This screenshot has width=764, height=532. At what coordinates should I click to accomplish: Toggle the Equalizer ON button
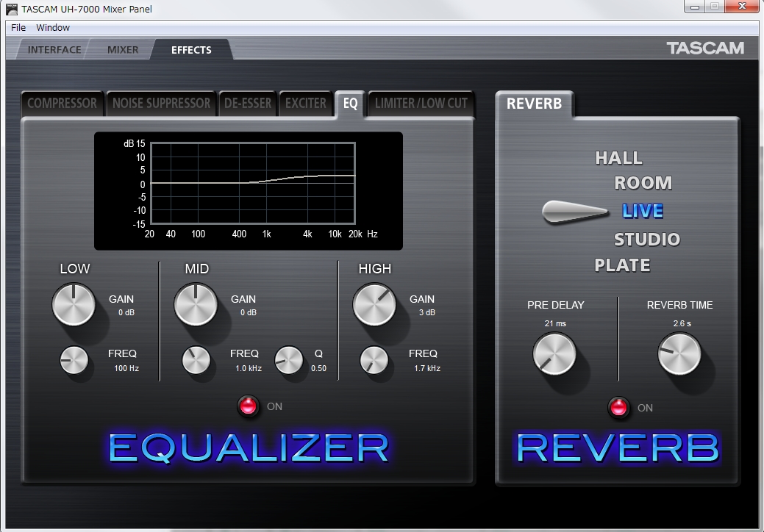(x=249, y=406)
